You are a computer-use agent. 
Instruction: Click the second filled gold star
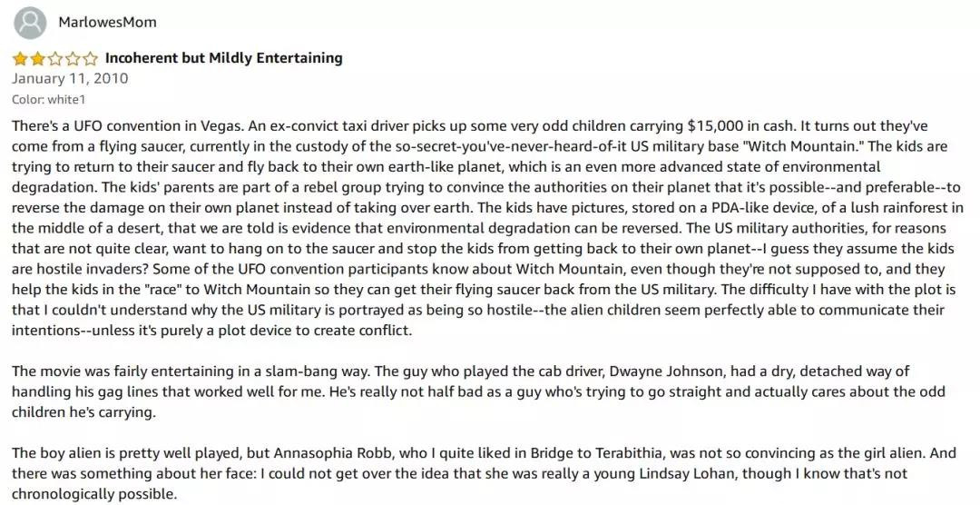tap(36, 59)
